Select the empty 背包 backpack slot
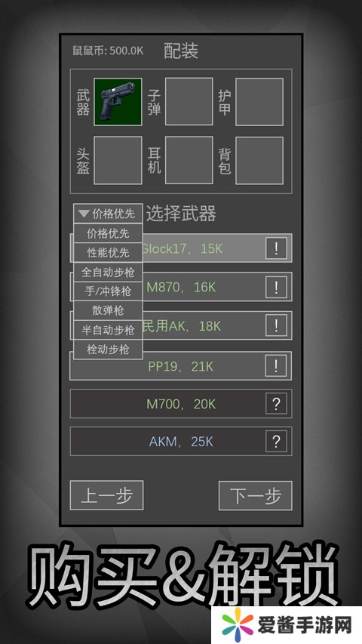Viewport: 362px width, 644px height. (259, 160)
